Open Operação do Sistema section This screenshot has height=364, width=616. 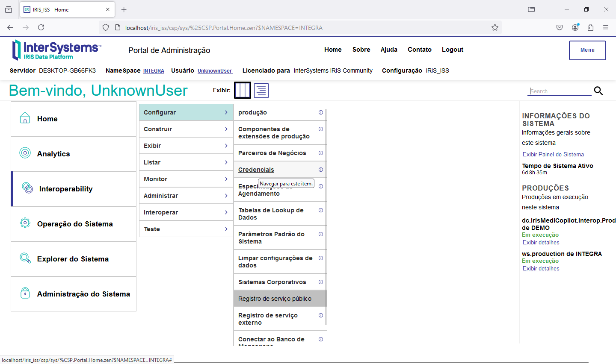tap(75, 224)
